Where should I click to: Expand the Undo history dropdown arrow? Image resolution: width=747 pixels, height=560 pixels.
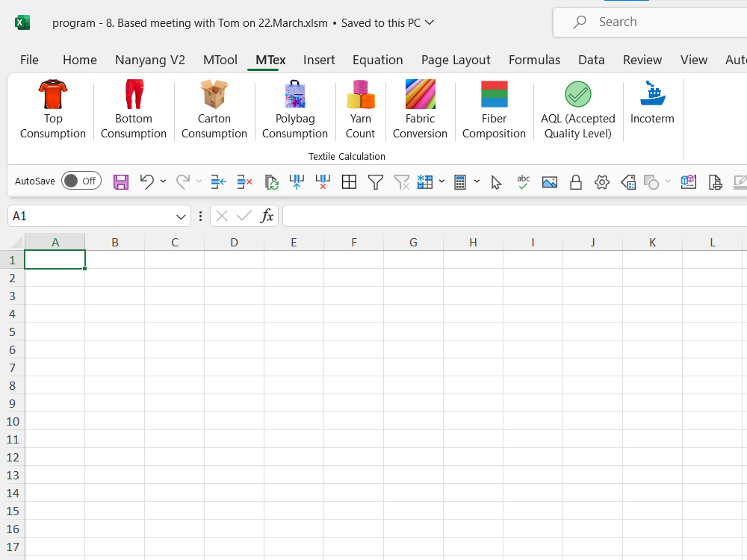[163, 181]
